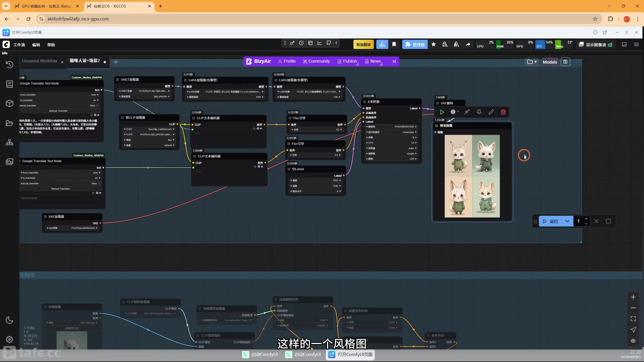The image size is (644, 362).
Task: Click the share arrow icon
Action: tap(468, 44)
